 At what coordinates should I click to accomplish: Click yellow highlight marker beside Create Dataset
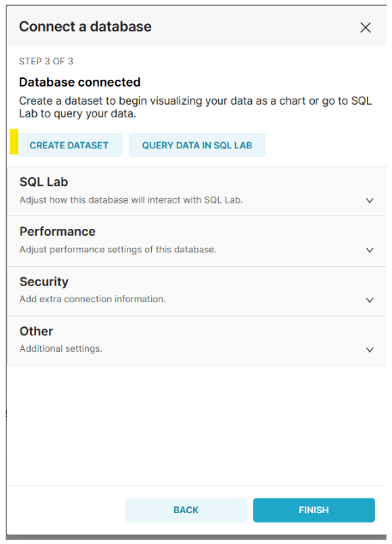(x=14, y=142)
